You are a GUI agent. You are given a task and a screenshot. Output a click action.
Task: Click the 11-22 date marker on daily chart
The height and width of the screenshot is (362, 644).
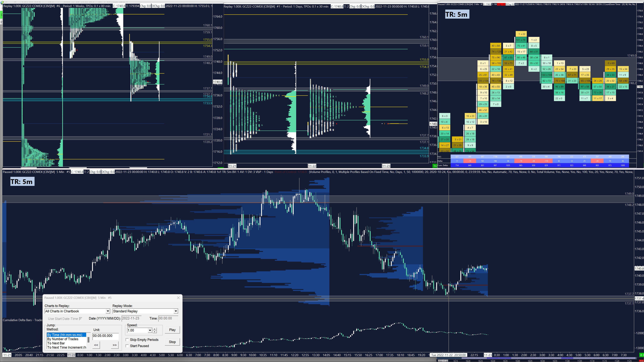(312, 166)
